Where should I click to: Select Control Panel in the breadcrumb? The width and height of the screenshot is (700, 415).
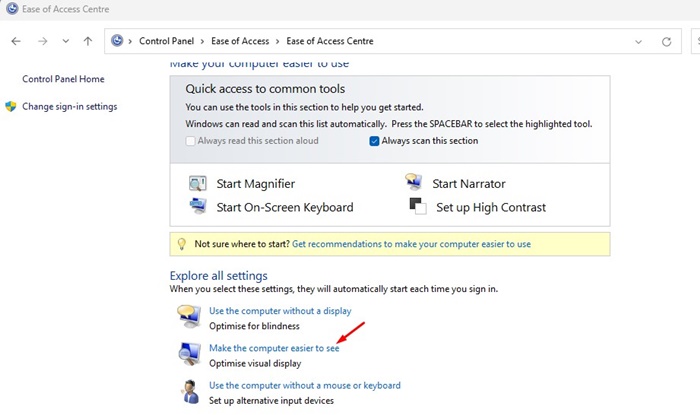point(167,41)
